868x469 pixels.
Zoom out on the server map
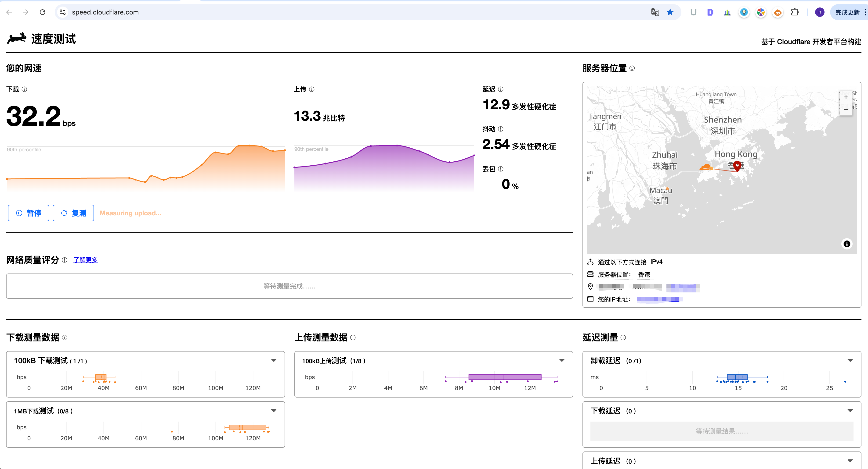(846, 109)
